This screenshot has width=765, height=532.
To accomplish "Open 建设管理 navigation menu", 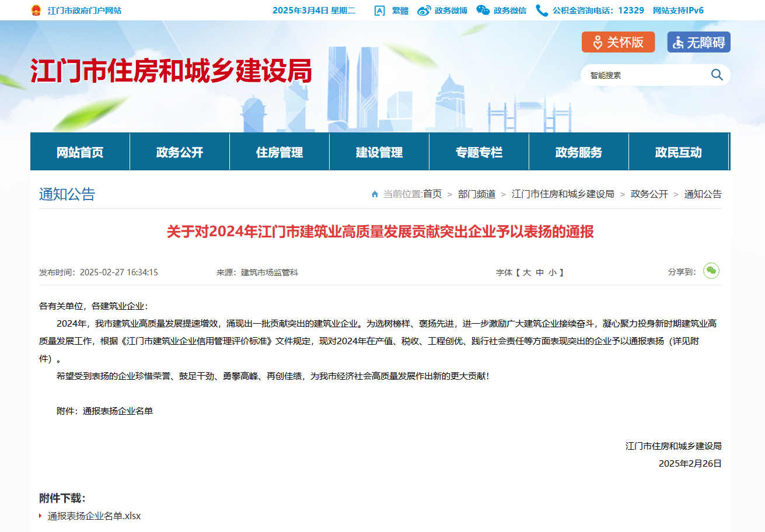I will pyautogui.click(x=379, y=152).
